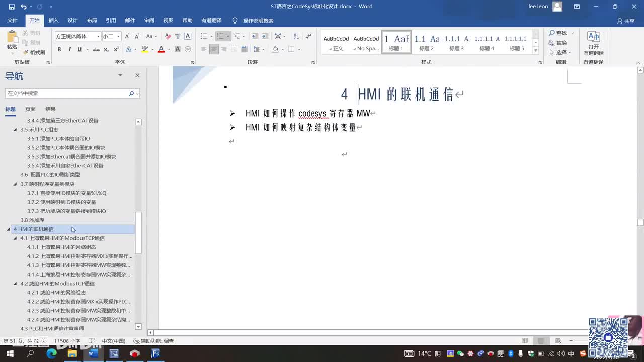Select the Format Painter (格式刷) tool
This screenshot has width=644, height=362.
pos(34,52)
